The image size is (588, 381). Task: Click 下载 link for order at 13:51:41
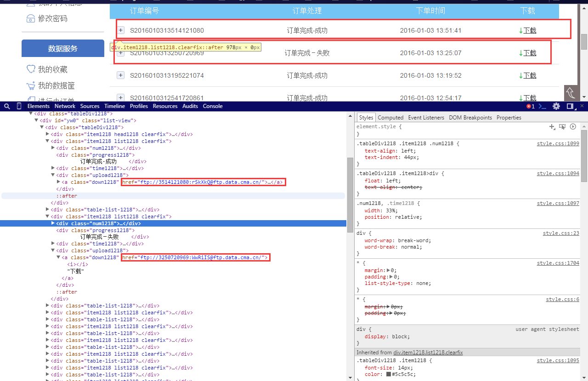(x=530, y=30)
